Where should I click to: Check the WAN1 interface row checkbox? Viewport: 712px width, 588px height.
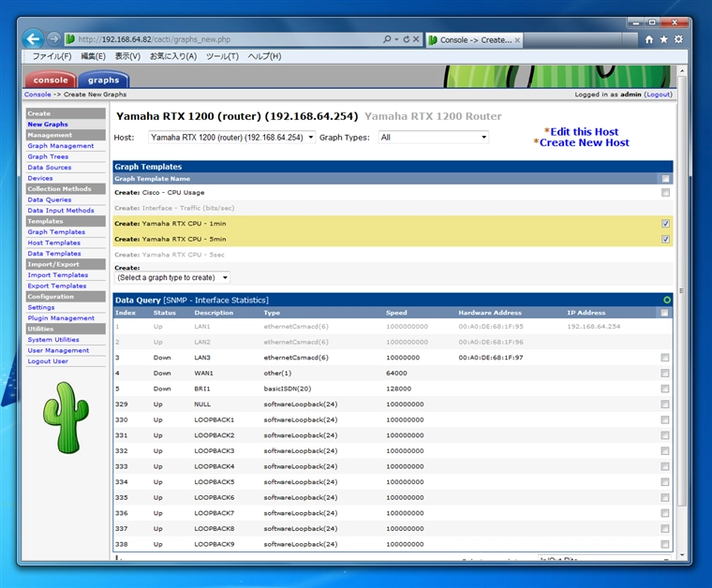pyautogui.click(x=665, y=373)
